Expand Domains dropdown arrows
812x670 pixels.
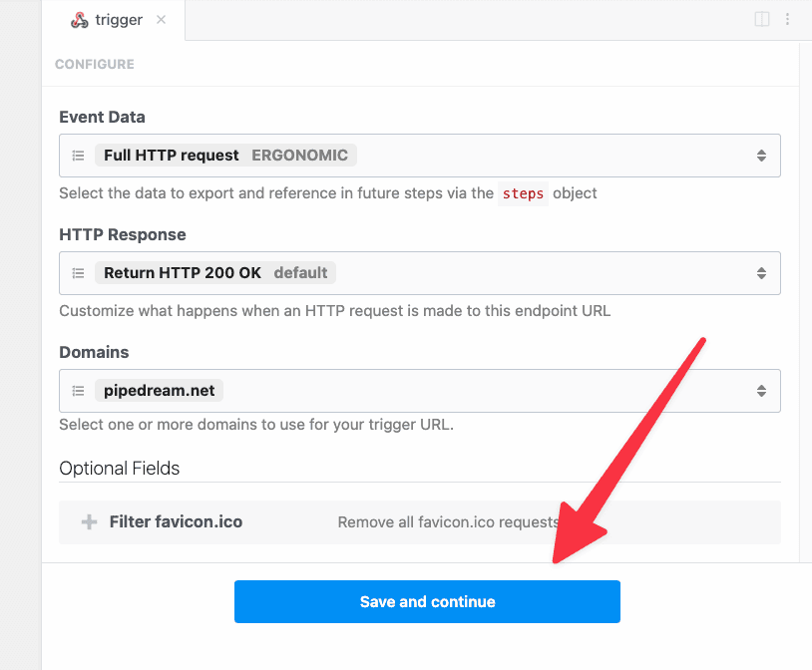click(761, 391)
